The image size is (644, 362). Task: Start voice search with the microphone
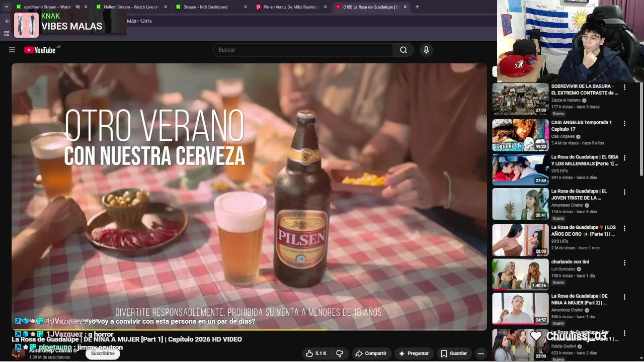(x=426, y=50)
